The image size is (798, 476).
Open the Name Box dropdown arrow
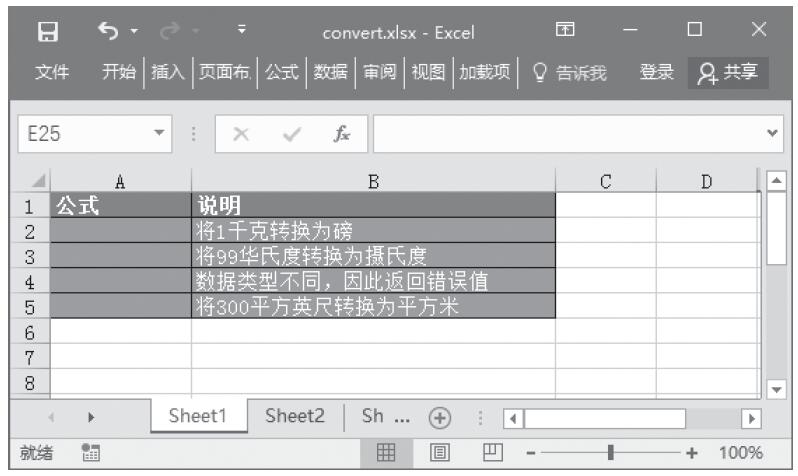point(158,133)
